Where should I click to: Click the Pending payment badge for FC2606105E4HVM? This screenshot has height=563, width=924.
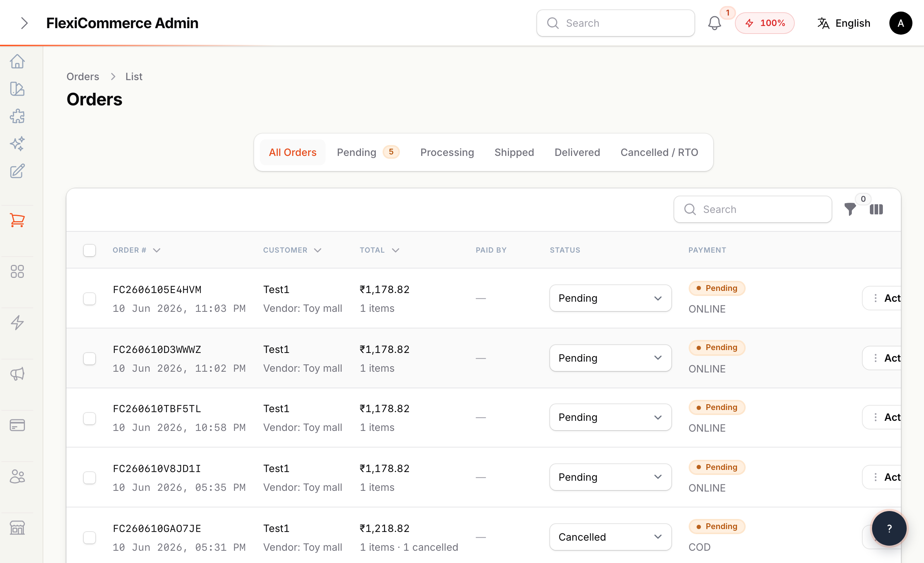tap(716, 288)
